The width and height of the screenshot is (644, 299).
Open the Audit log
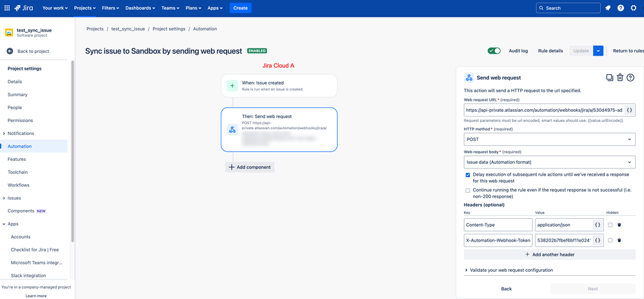(518, 51)
